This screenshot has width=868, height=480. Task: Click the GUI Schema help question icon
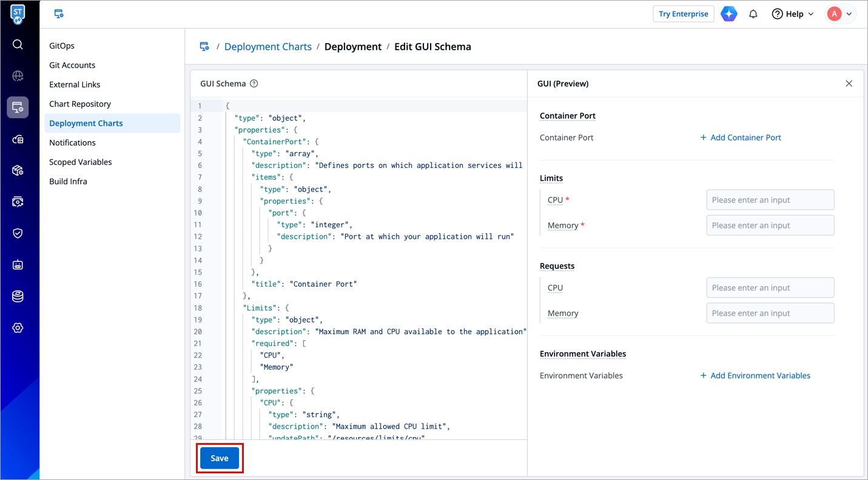click(254, 84)
